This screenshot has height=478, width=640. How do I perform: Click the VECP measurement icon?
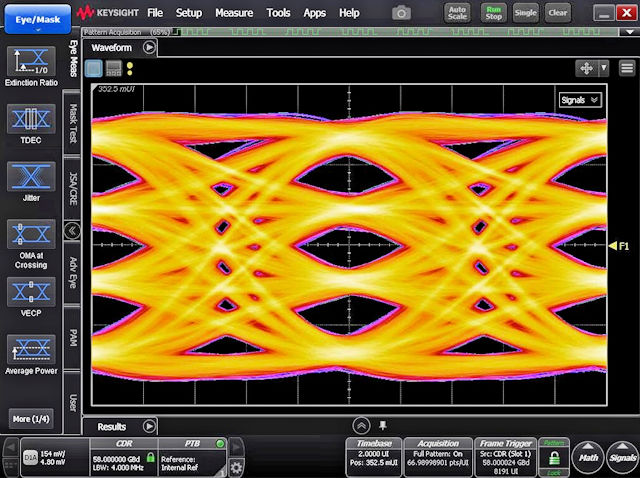(31, 293)
